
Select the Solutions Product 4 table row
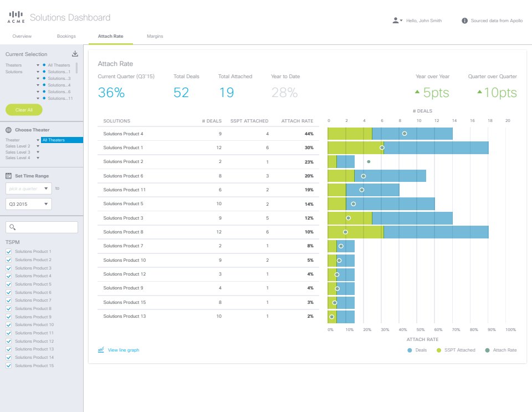pos(208,134)
